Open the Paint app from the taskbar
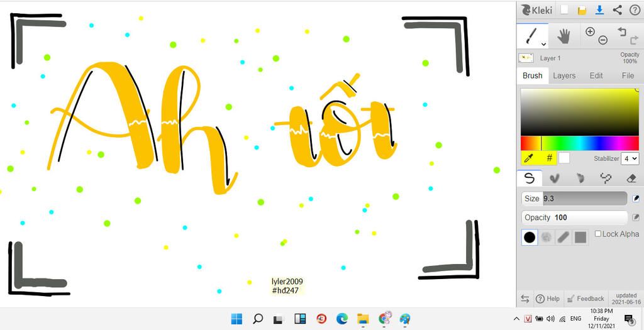 405,319
